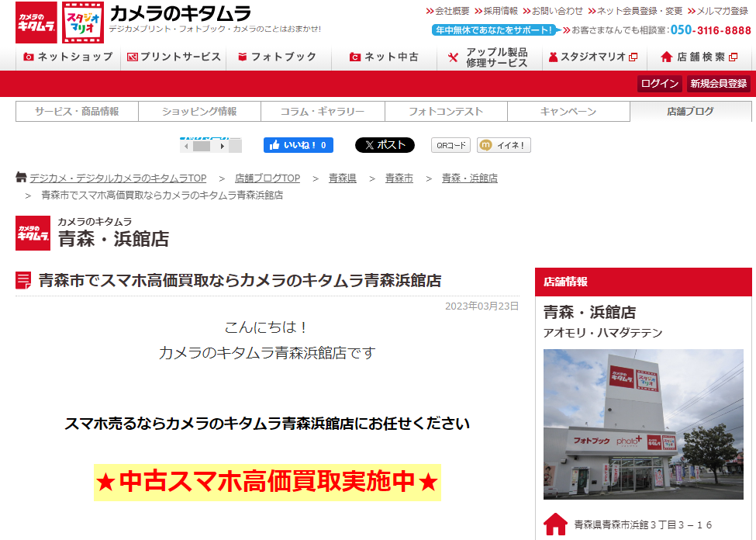Switch to キャンペーン tab
Screen dimensions: 756x540
tap(568, 112)
